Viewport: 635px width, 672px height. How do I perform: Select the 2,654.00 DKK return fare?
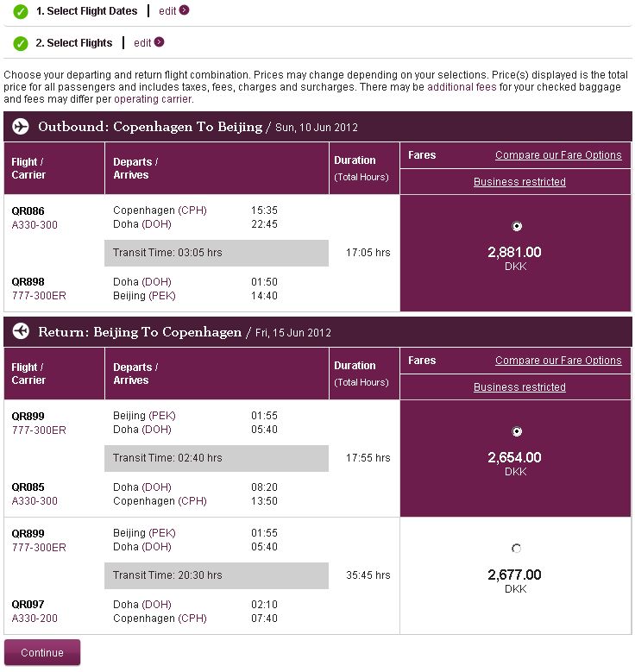(x=517, y=432)
